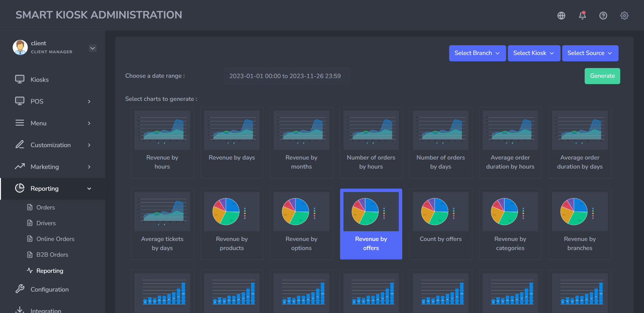
Task: Click the Kiosks monitor icon
Action: [19, 79]
